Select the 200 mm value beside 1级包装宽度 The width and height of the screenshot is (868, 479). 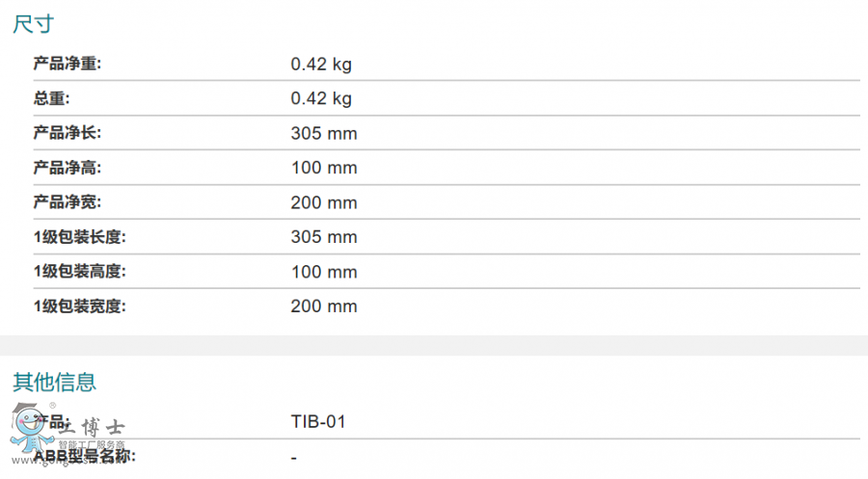324,306
